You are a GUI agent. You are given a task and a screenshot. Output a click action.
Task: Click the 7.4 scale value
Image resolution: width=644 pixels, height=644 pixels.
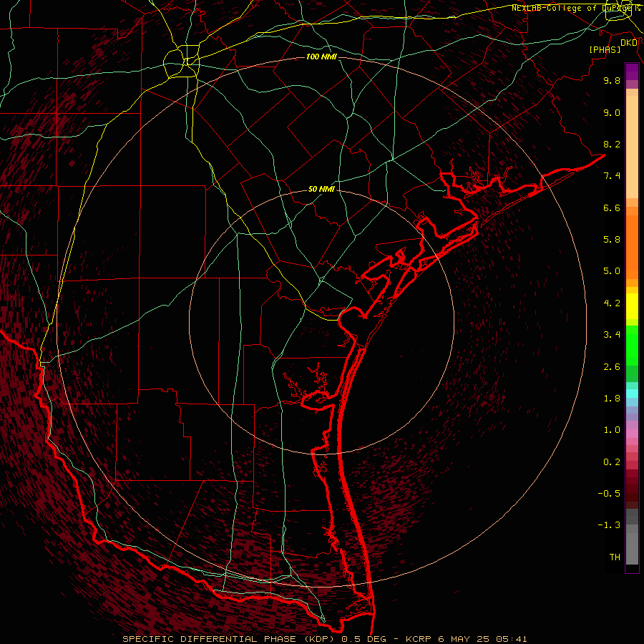click(612, 176)
